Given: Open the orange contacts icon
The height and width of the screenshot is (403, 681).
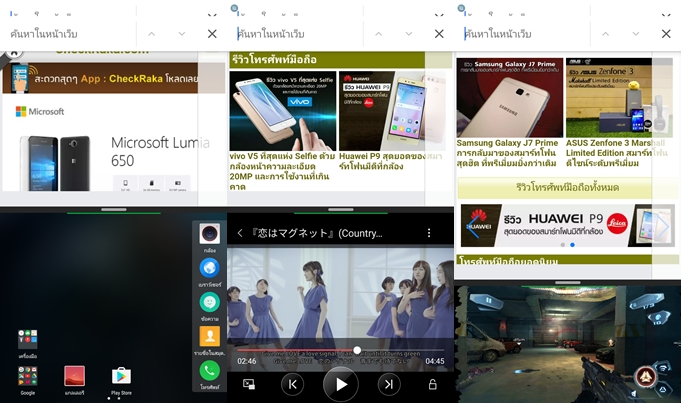Looking at the screenshot, I should pyautogui.click(x=209, y=337).
